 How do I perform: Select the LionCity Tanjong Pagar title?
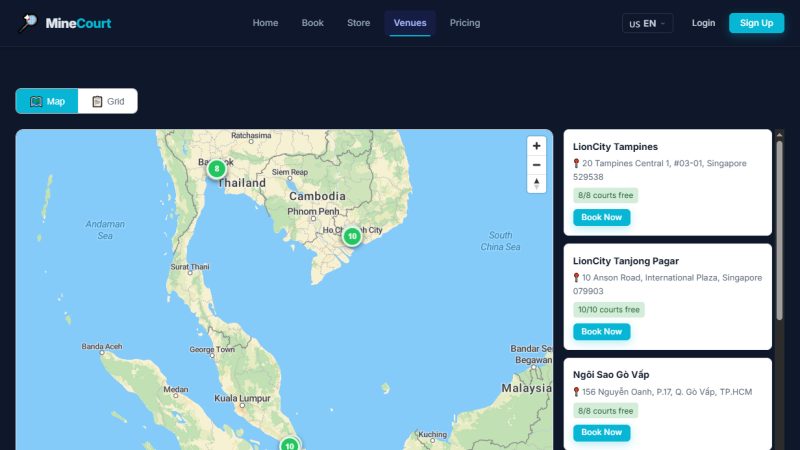[x=626, y=261]
